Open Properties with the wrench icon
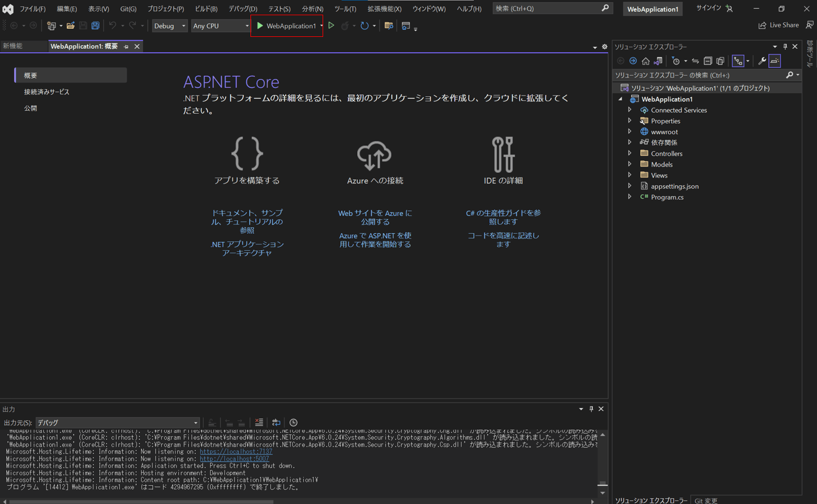Screen dimensions: 817x504 click(762, 61)
